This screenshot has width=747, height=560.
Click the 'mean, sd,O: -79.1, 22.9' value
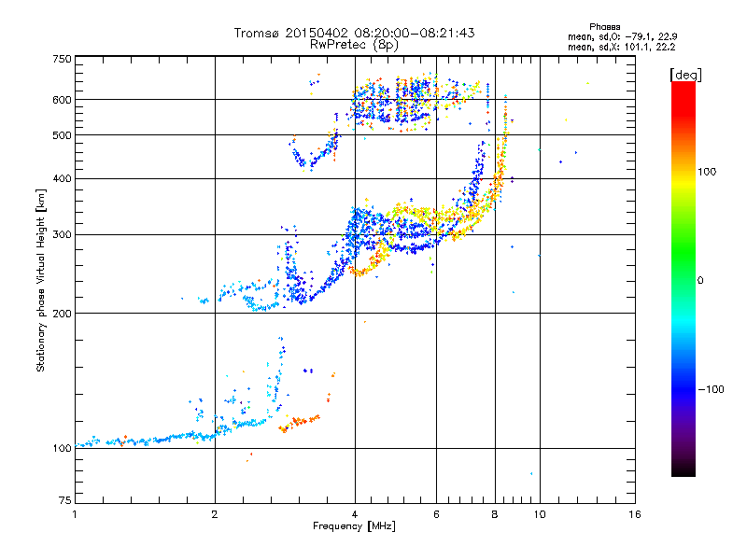point(622,36)
